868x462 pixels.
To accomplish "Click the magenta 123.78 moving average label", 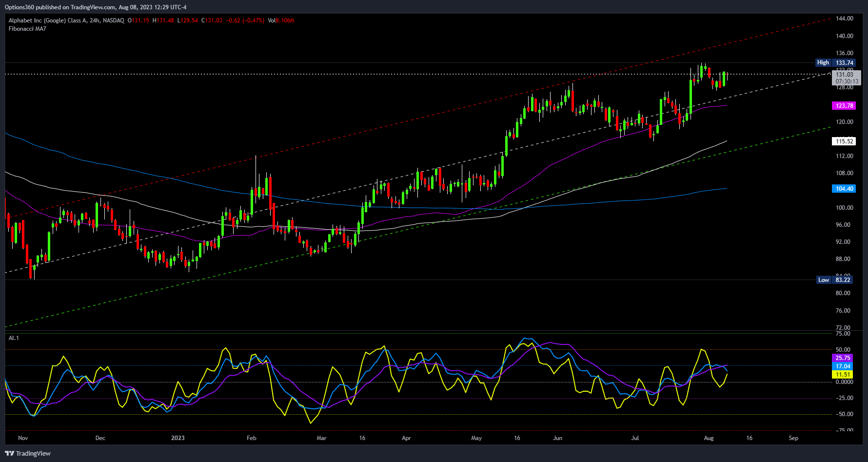I will coord(844,106).
